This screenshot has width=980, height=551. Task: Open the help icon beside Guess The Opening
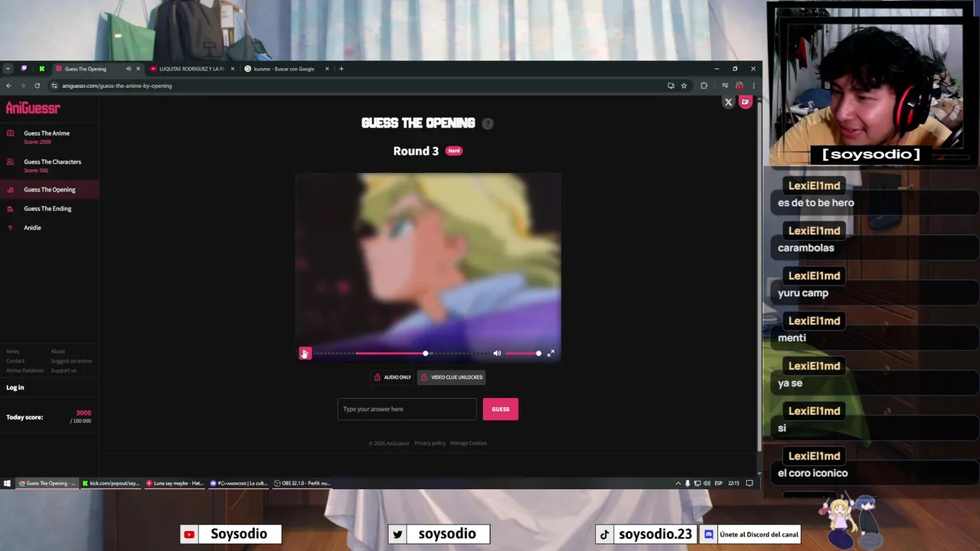point(488,123)
